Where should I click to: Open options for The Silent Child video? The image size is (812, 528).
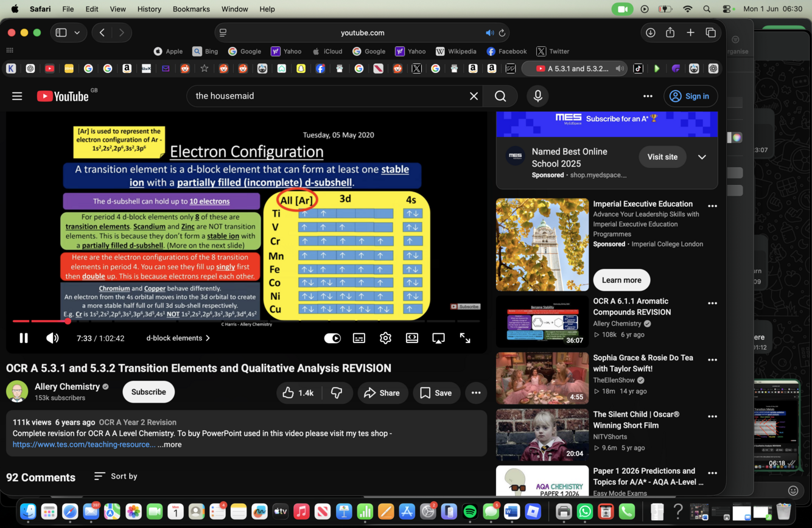[x=712, y=417]
